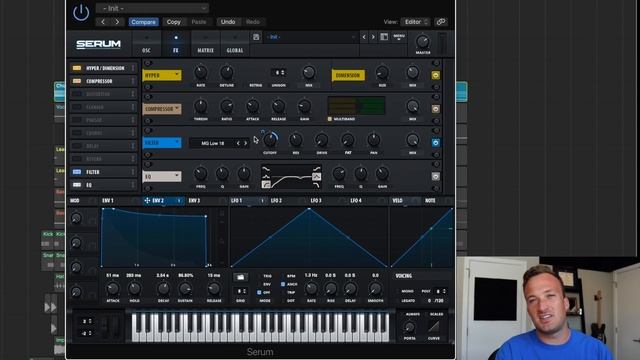
Task: Click the Compare button
Action: (143, 22)
